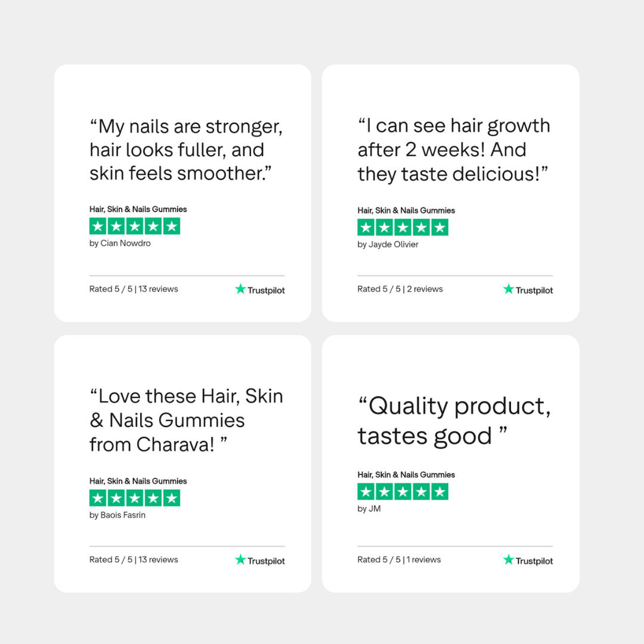This screenshot has height=644, width=644.
Task: Click the "Love these Hair, Skin & Nails" quote
Action: (x=185, y=420)
